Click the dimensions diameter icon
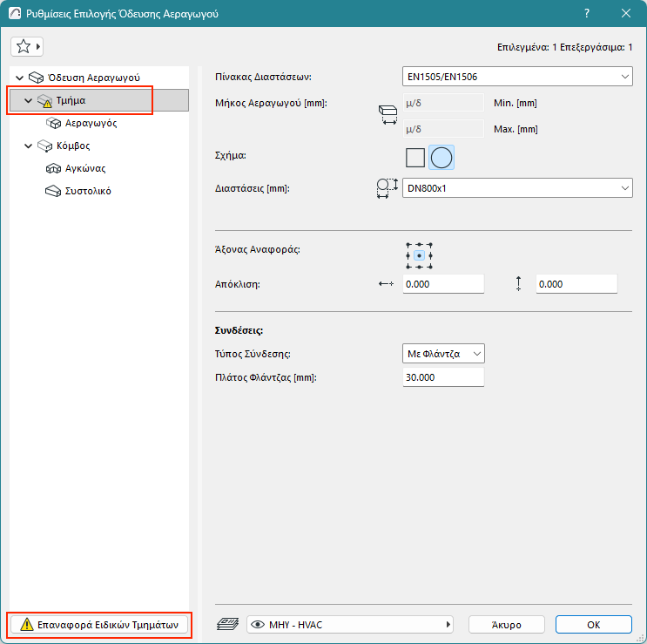Viewport: 647px width, 644px height. coord(387,188)
